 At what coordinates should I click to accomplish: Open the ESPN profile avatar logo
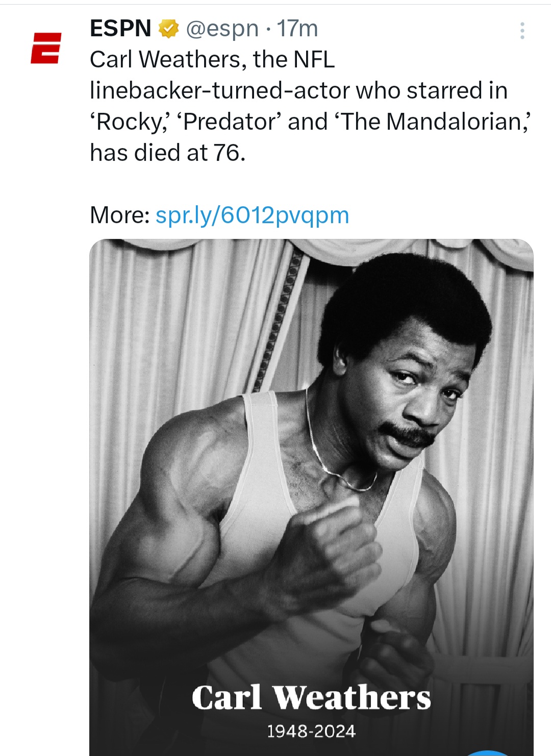coord(46,48)
